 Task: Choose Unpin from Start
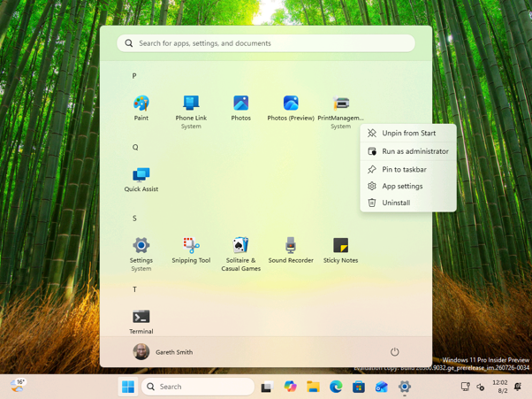408,133
